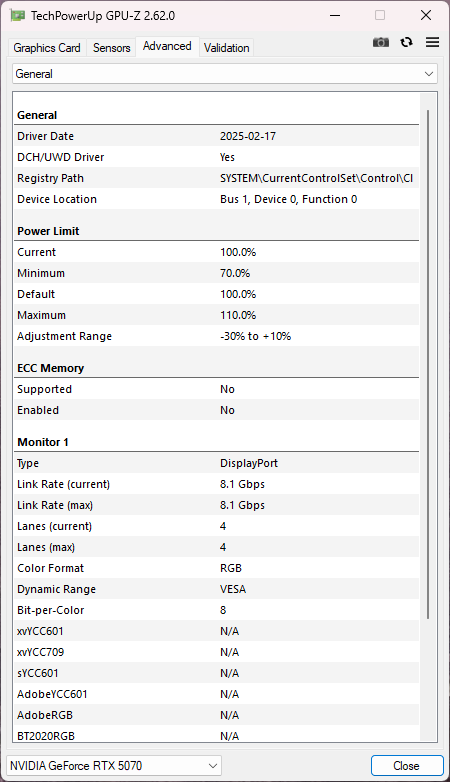Select the Registry Path row
Viewport: 450px width, 782px height.
pos(217,178)
